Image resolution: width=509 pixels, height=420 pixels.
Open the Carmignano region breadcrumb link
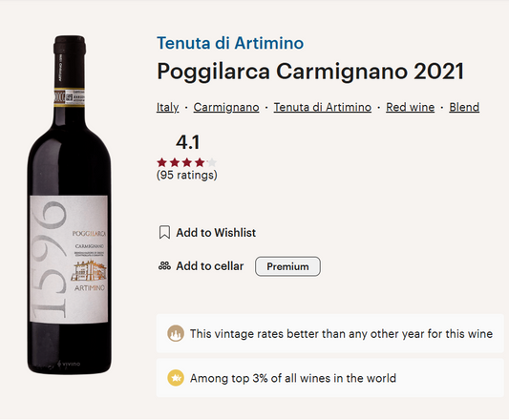226,107
